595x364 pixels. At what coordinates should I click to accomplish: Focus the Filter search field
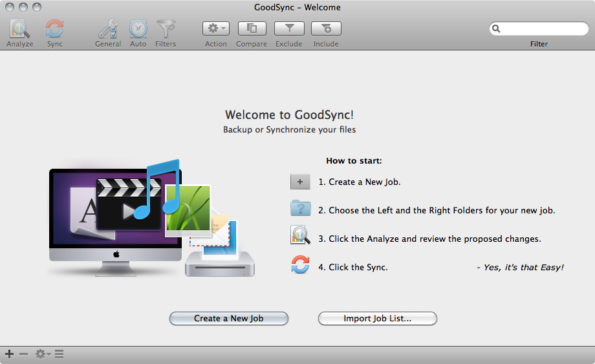pyautogui.click(x=539, y=28)
